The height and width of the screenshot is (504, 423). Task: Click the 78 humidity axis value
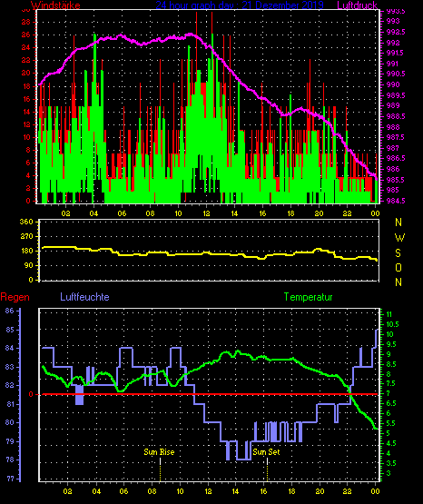point(10,460)
